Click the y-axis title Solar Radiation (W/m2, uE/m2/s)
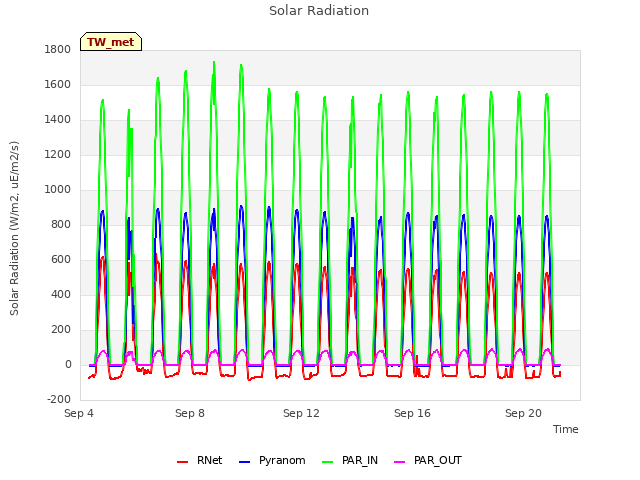This screenshot has height=480, width=640. (x=14, y=228)
